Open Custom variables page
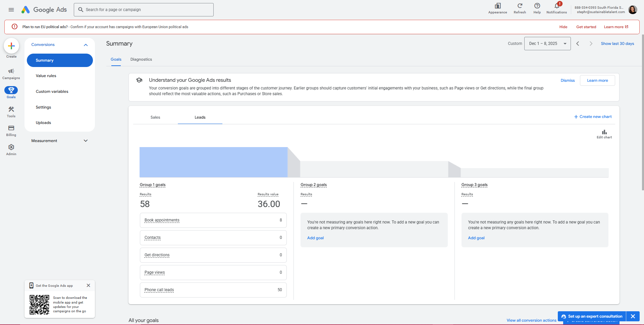Image resolution: width=644 pixels, height=325 pixels. pyautogui.click(x=52, y=91)
